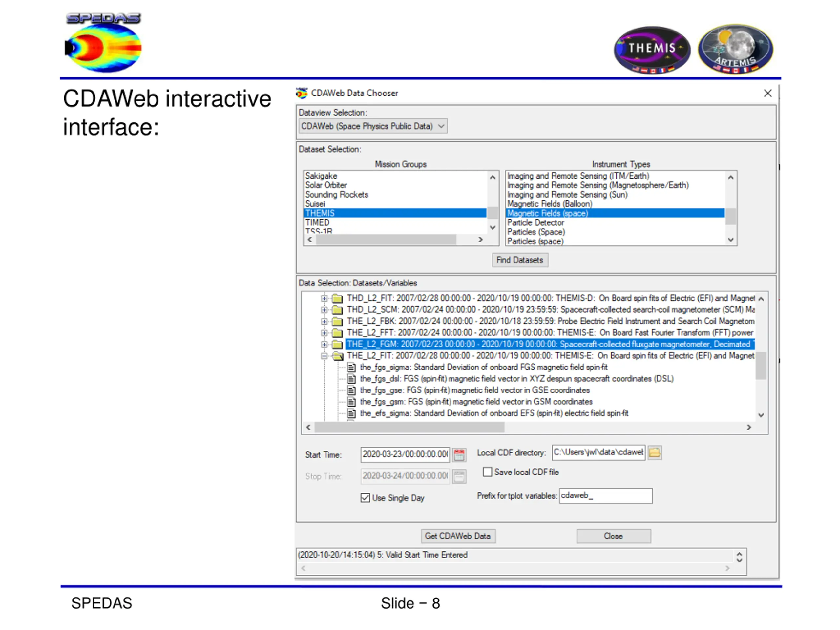This screenshot has width=840, height=630.
Task: Select Magnetic Fields (space) instrument type
Action: [616, 213]
